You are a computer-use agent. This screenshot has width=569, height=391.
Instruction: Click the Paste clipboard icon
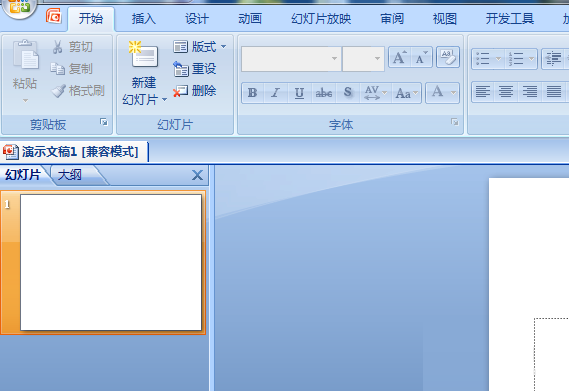25,54
